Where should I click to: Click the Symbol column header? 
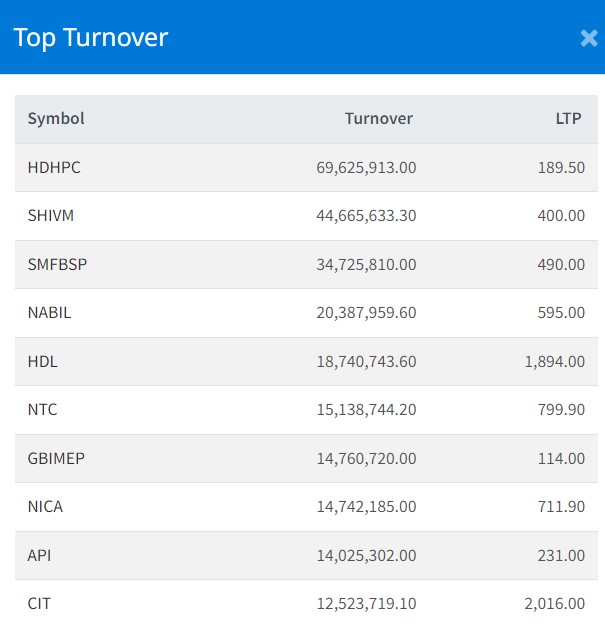coord(56,119)
